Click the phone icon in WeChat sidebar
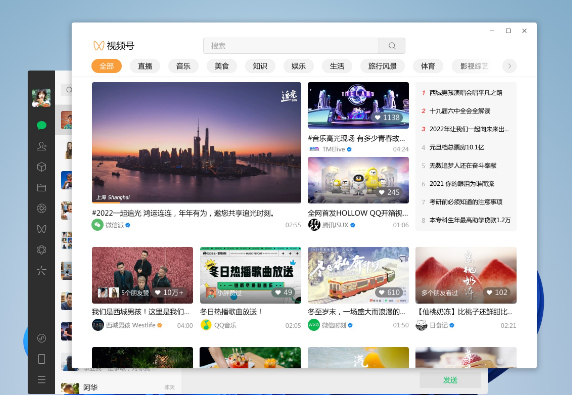572x395 pixels. pyautogui.click(x=42, y=359)
